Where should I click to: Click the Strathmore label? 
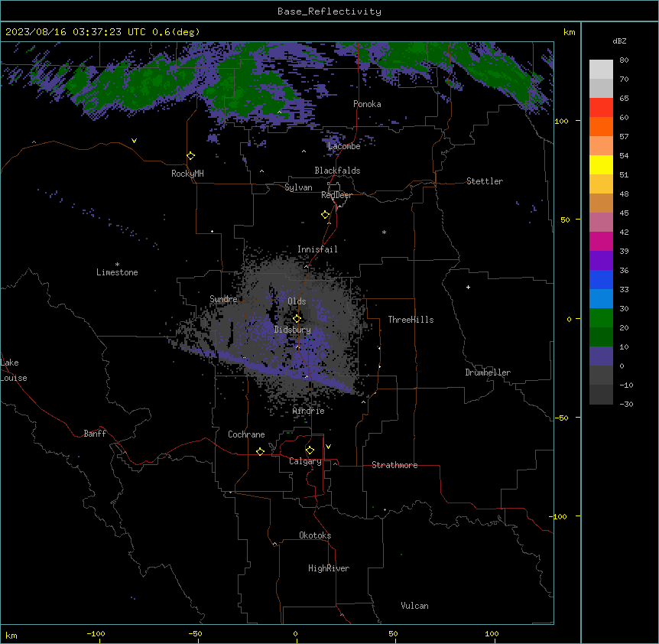[x=394, y=465]
